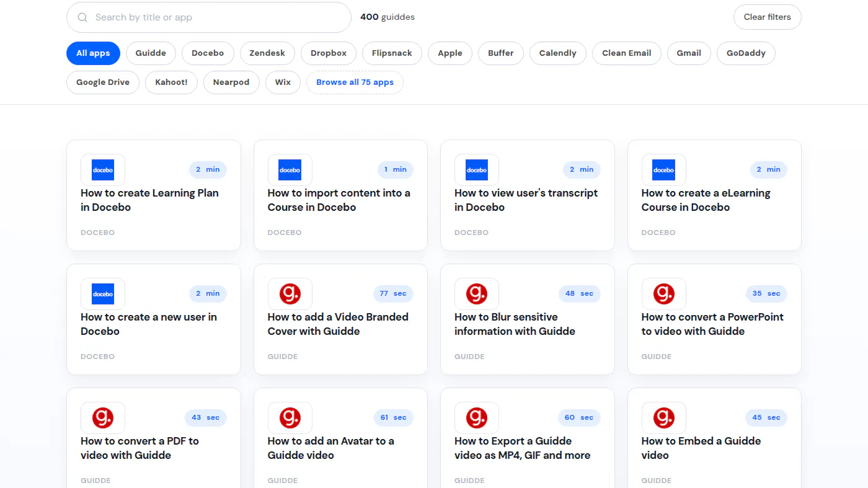Click the 400 guiddes count text
Screen dimensions: 868x488
[387, 17]
